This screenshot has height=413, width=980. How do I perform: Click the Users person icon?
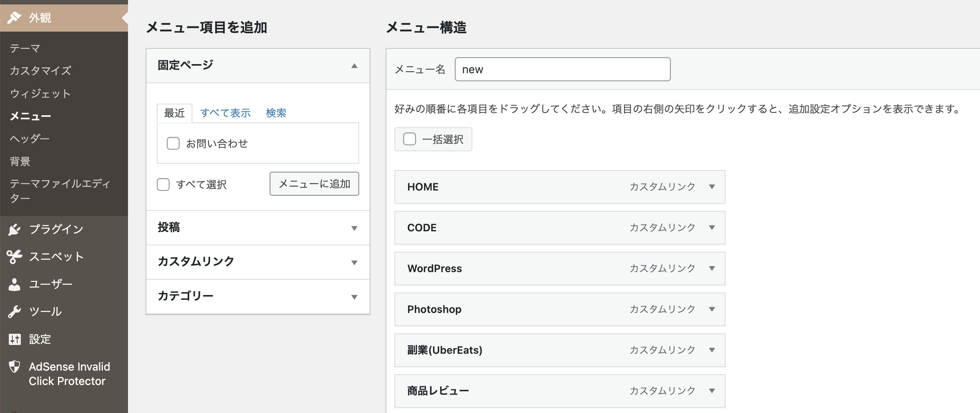click(14, 284)
